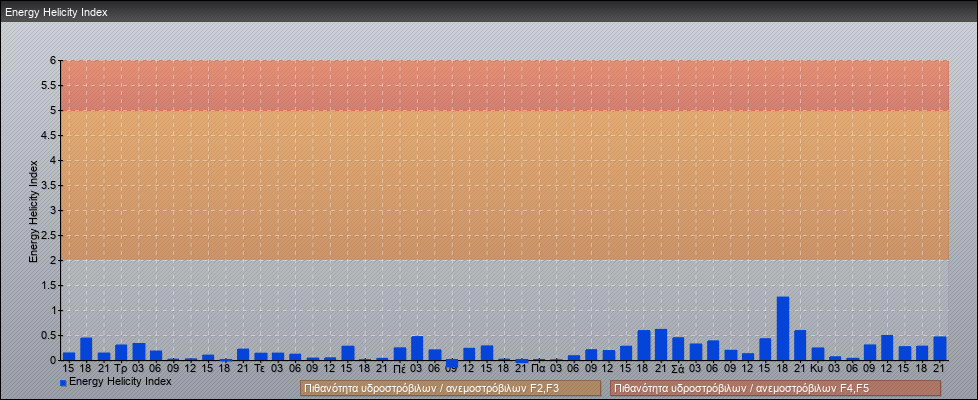Click the rotated Energy Helicity Index axis title
Screen dimensions: 978x400
(x=34, y=211)
